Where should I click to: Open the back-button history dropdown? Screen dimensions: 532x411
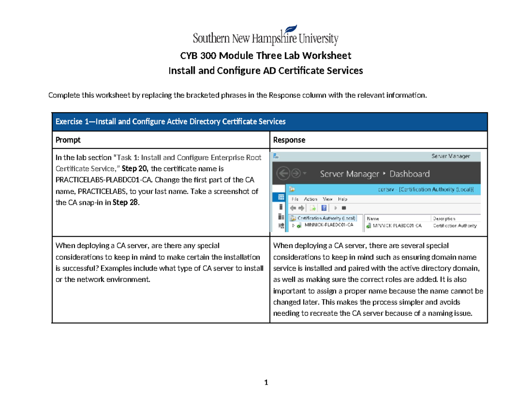305,174
